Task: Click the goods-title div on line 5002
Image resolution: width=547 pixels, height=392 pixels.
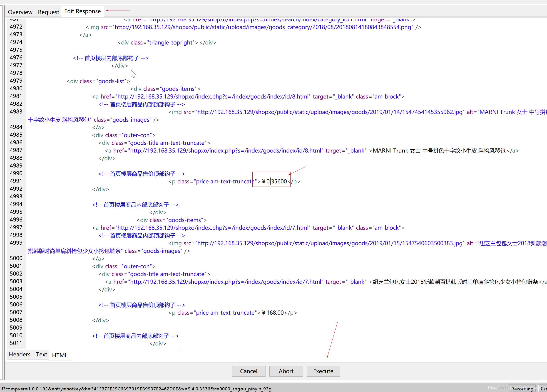Action: coord(154,274)
